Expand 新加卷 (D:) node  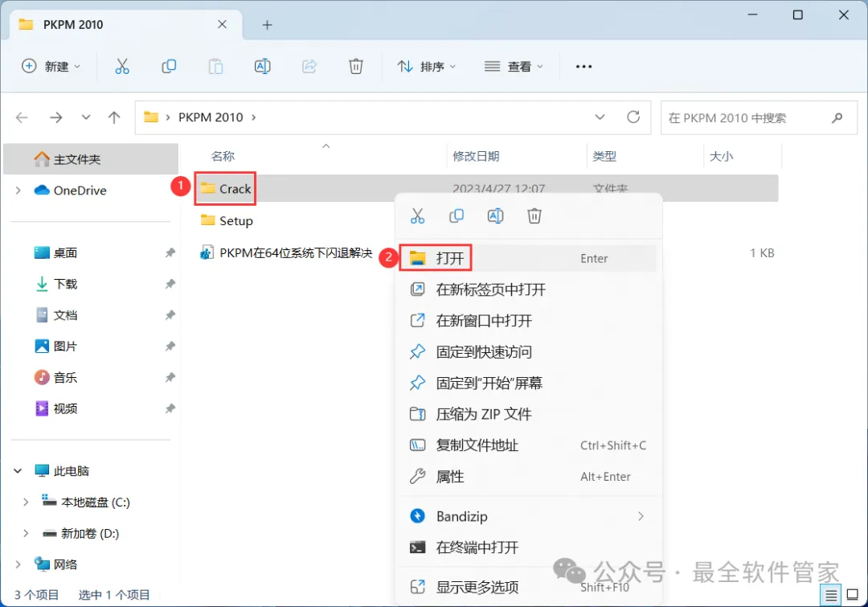[x=26, y=533]
